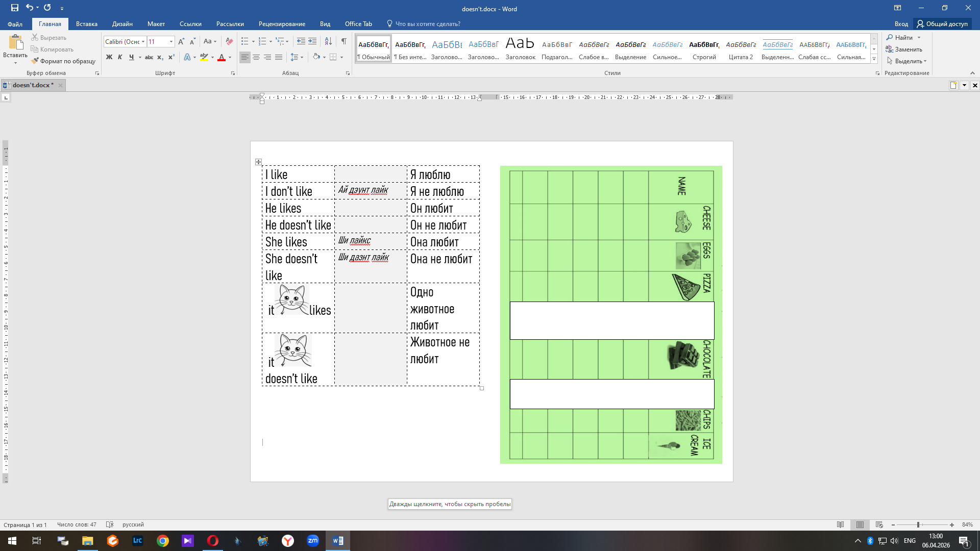This screenshot has height=551, width=980.
Task: Click the center alignment icon
Action: click(x=256, y=57)
